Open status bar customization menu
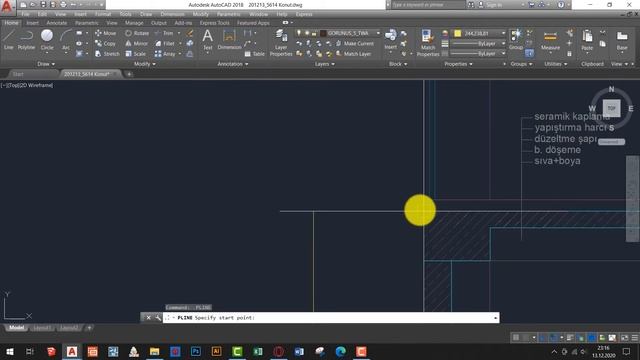This screenshot has height=360, width=640. click(x=635, y=337)
